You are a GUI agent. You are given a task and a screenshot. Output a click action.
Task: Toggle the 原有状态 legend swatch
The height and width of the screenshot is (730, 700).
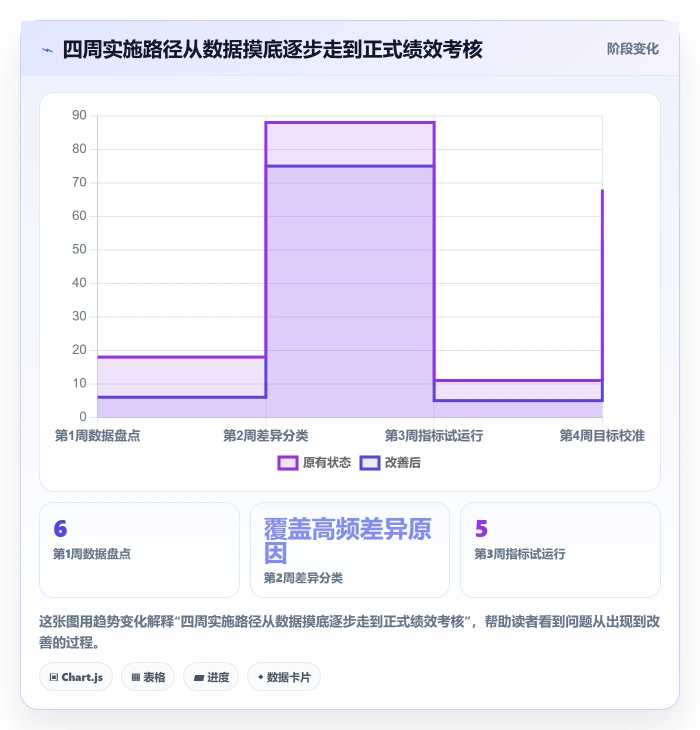[x=288, y=463]
